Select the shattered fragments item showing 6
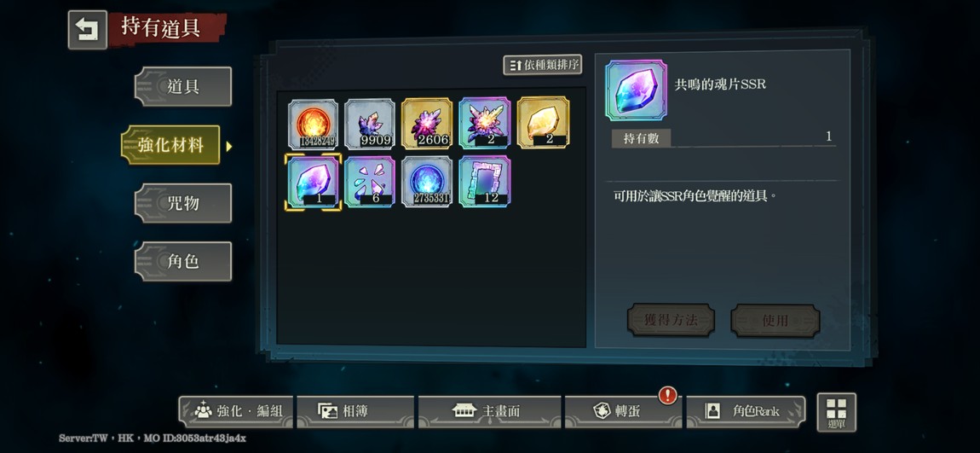Screen dimensions: 980x453 tap(370, 182)
